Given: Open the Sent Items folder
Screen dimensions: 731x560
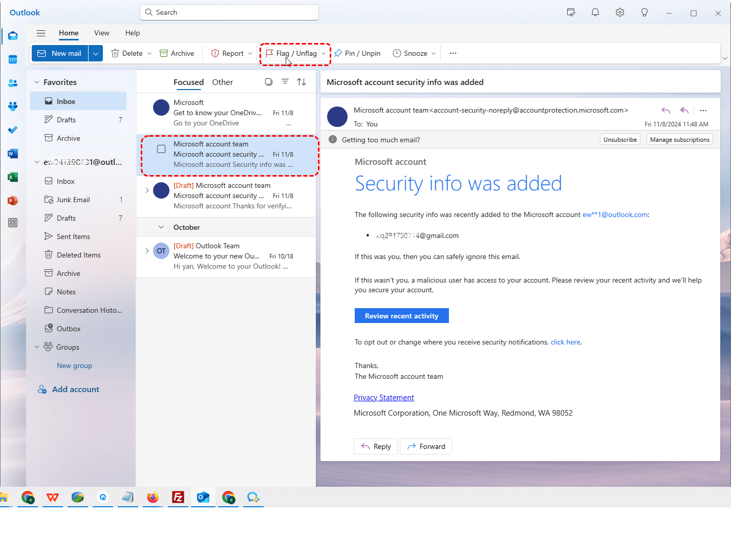Looking at the screenshot, I should 78,236.
